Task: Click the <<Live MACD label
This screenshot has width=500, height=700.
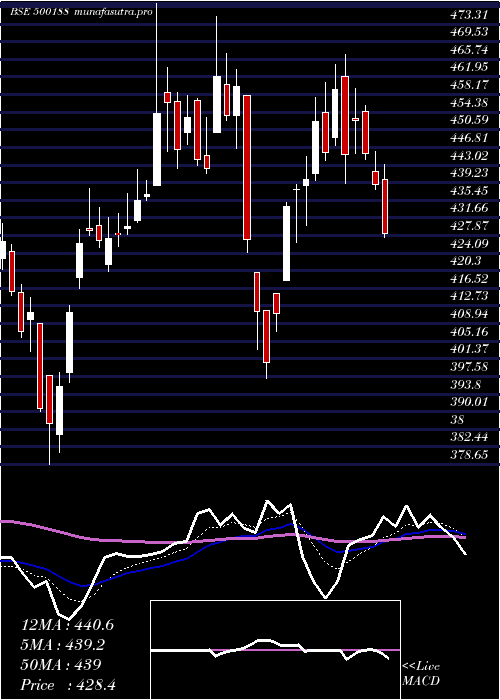Action: (421, 674)
